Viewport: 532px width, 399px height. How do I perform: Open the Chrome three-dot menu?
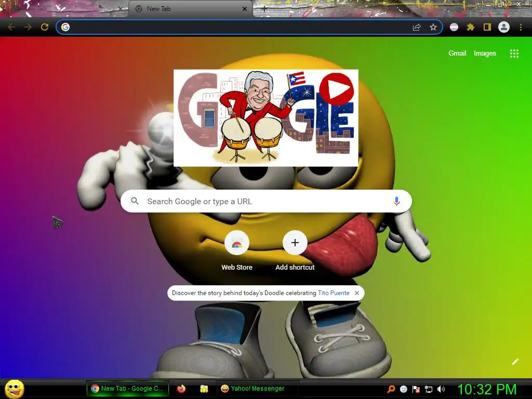coord(521,27)
